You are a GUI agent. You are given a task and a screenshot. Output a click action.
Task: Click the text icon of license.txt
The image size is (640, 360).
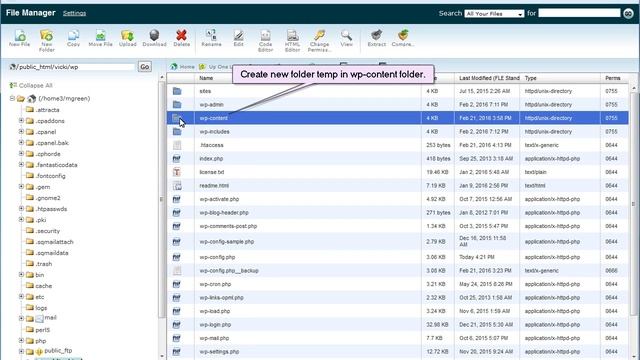coord(177,172)
